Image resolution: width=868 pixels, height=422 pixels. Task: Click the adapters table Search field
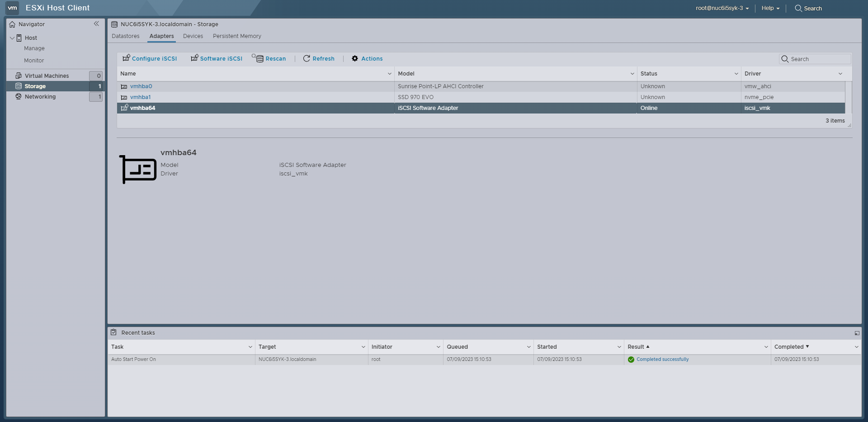pos(819,59)
